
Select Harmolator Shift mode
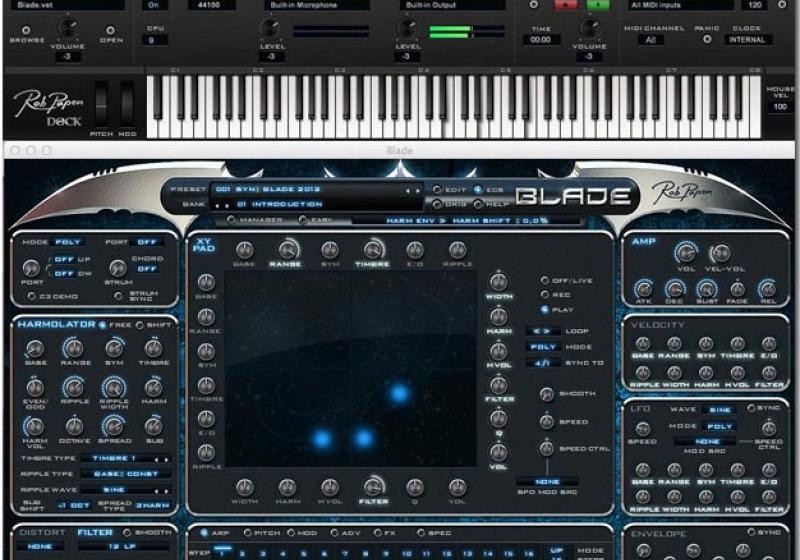click(x=139, y=325)
